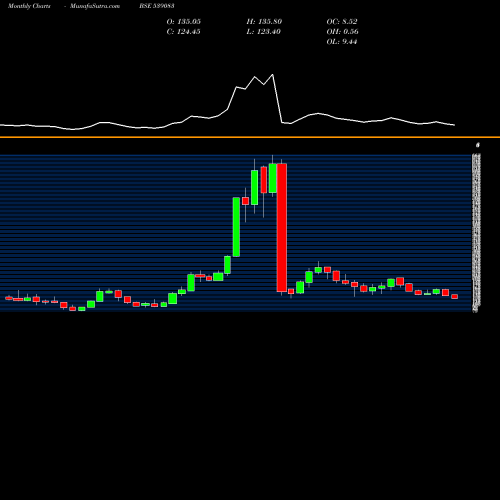Click the 'OC: 8.52' value
The height and width of the screenshot is (500, 500).
(x=342, y=22)
